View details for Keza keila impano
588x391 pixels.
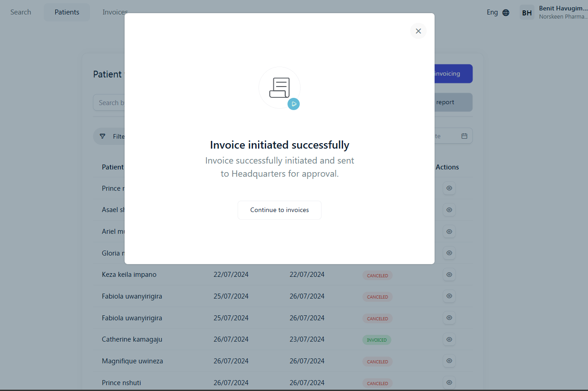(x=449, y=275)
